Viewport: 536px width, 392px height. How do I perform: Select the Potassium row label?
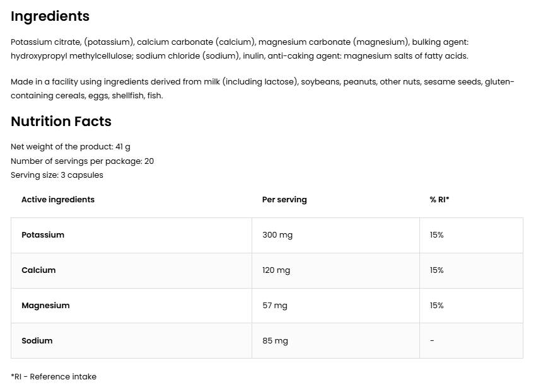43,235
